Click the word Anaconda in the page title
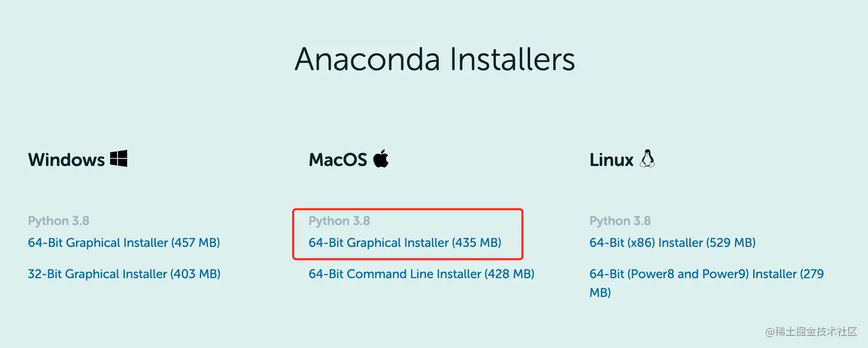The width and height of the screenshot is (868, 348). [367, 59]
